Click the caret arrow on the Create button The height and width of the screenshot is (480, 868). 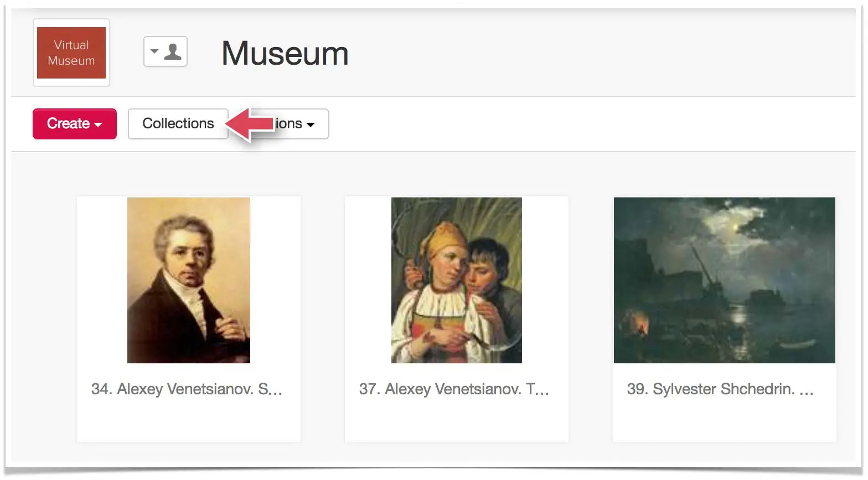click(x=98, y=124)
